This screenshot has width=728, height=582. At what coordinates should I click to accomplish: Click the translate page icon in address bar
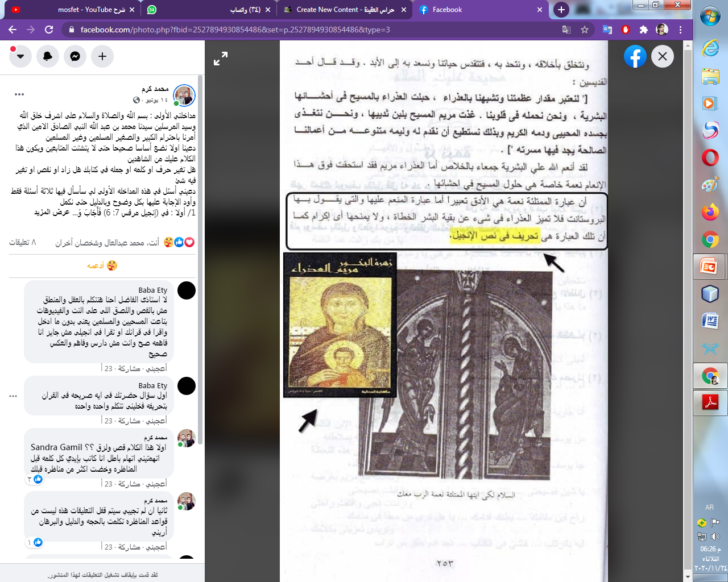566,30
